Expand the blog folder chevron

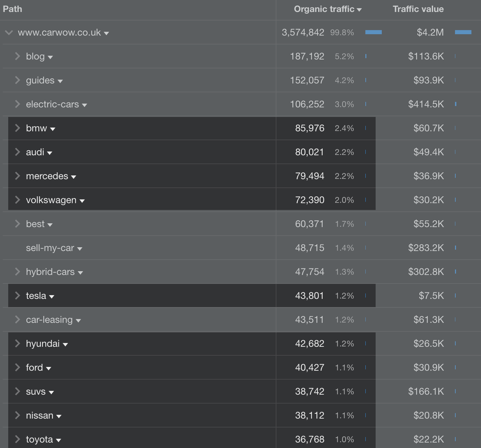(x=17, y=56)
